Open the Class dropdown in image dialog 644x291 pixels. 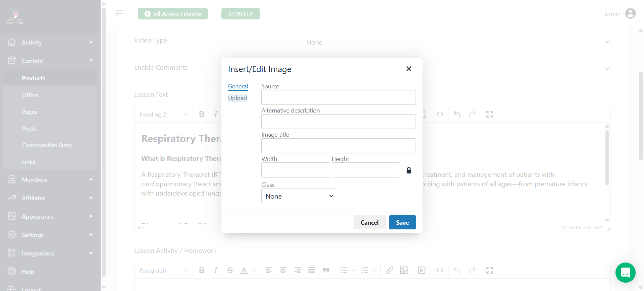click(299, 196)
